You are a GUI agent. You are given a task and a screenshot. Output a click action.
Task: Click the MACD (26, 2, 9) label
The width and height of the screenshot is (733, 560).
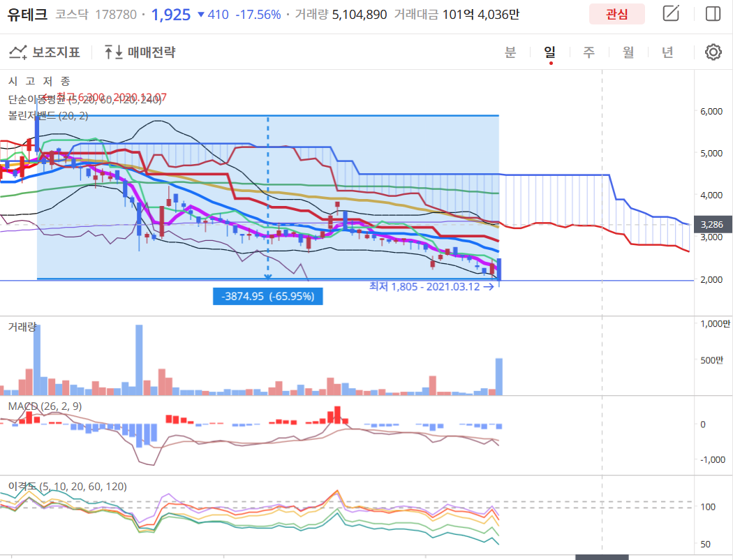(45, 406)
